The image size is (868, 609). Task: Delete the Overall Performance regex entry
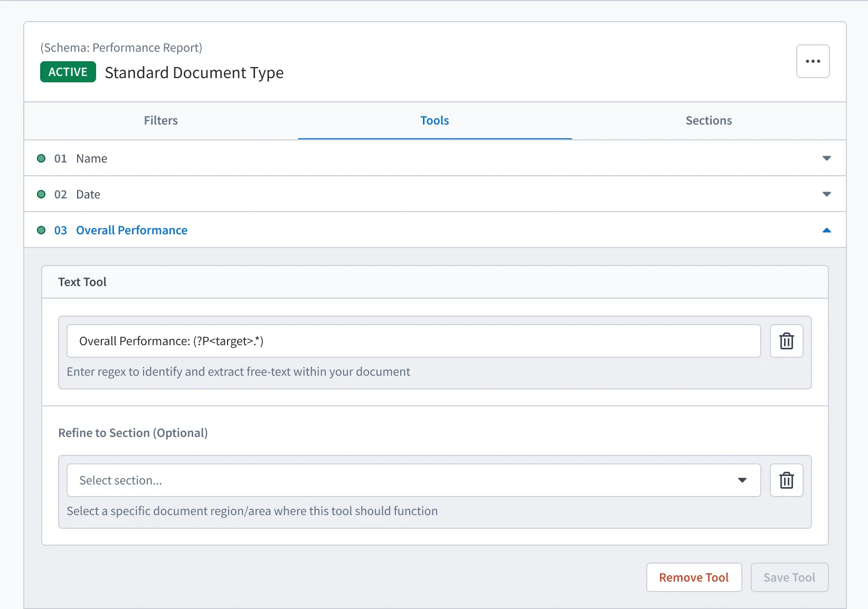pyautogui.click(x=786, y=341)
